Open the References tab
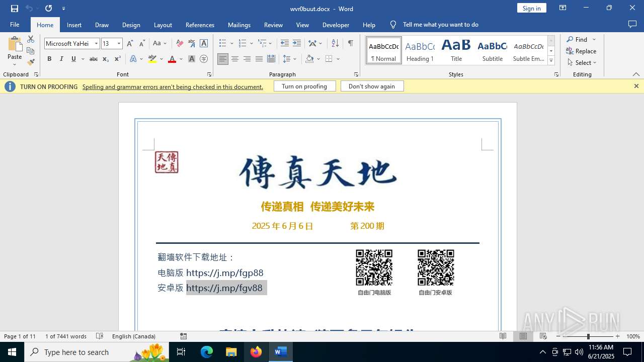The height and width of the screenshot is (362, 644). 200,25
